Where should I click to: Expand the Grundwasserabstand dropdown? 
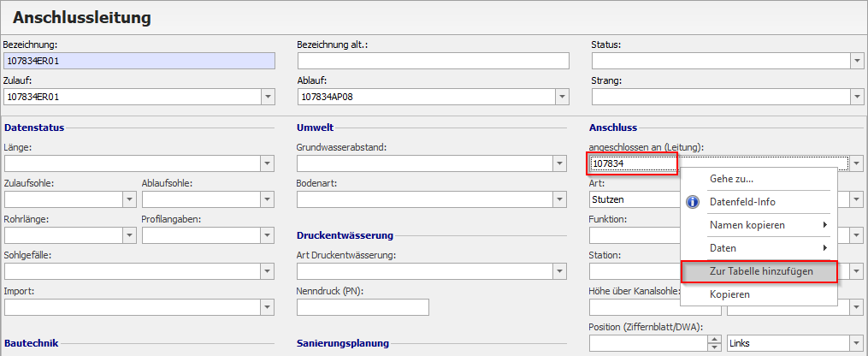(x=559, y=163)
